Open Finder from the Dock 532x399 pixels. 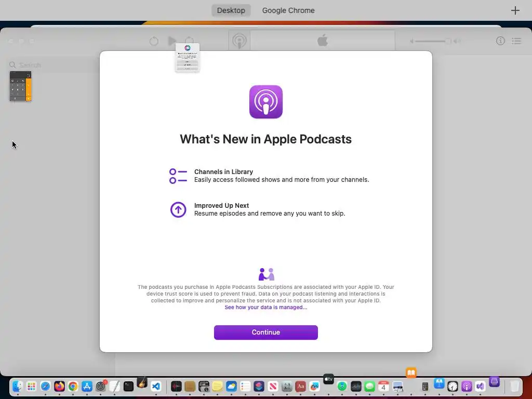click(x=17, y=387)
